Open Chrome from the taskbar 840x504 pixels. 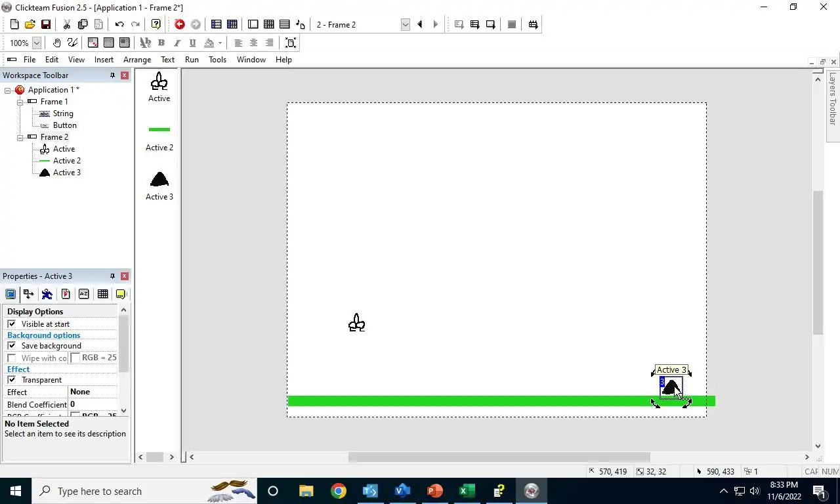click(339, 491)
